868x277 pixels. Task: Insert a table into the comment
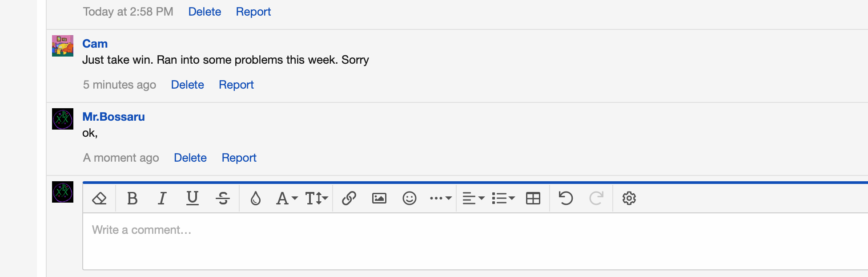coord(533,198)
